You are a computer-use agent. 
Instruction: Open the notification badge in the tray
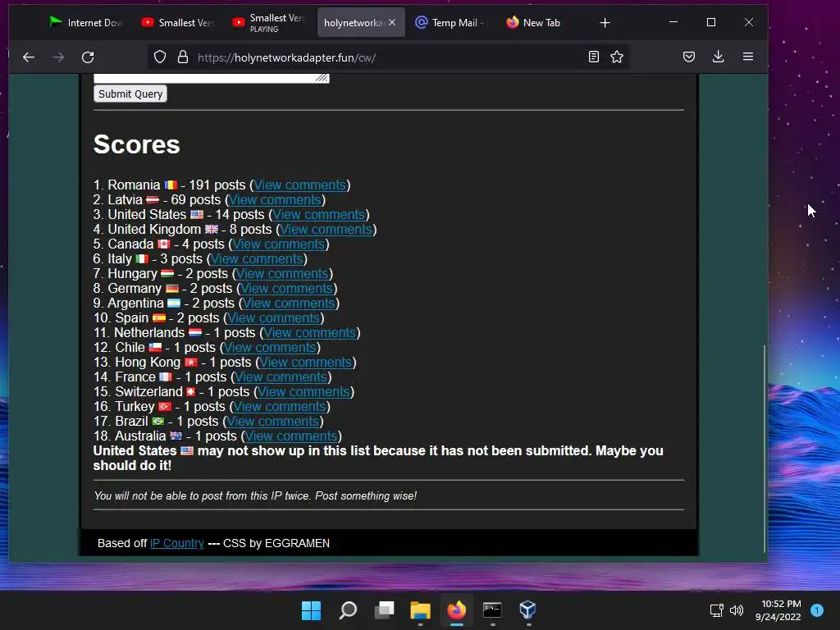(x=817, y=610)
